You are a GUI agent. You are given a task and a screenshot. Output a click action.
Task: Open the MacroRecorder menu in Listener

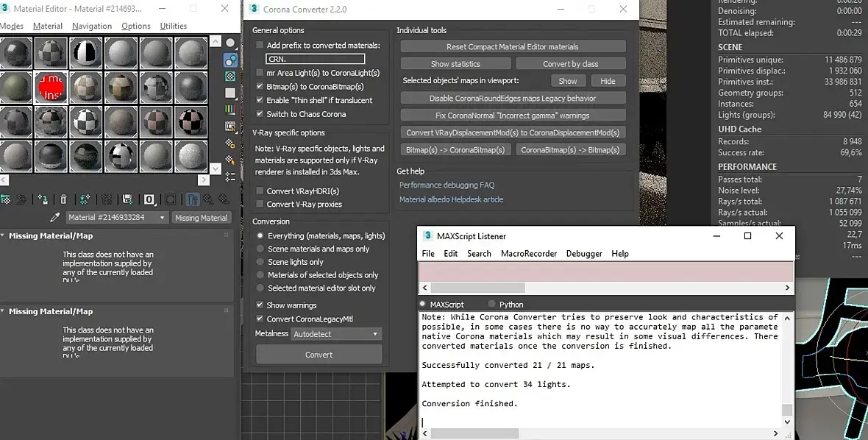pyautogui.click(x=529, y=254)
